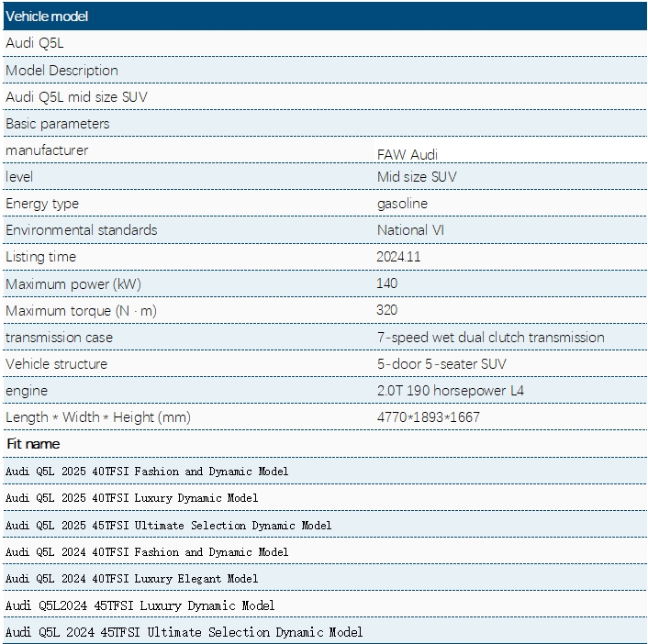Select the 'gasoline' value
The image size is (648, 644).
402,204
